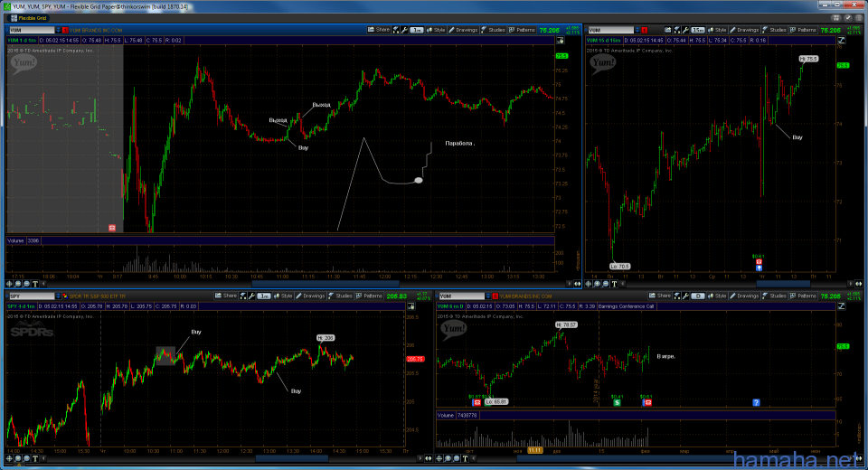
Task: Click text tool T icon below bottom-right daily chart
Action: point(465,458)
